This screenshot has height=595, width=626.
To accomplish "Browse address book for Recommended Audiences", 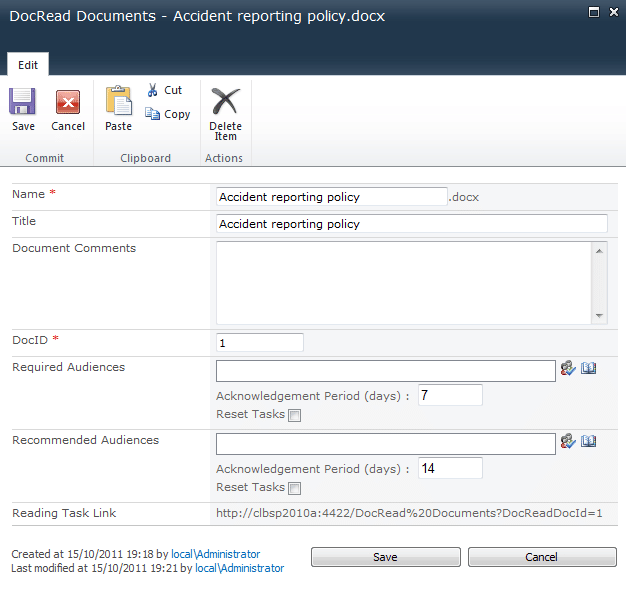I will tap(589, 441).
